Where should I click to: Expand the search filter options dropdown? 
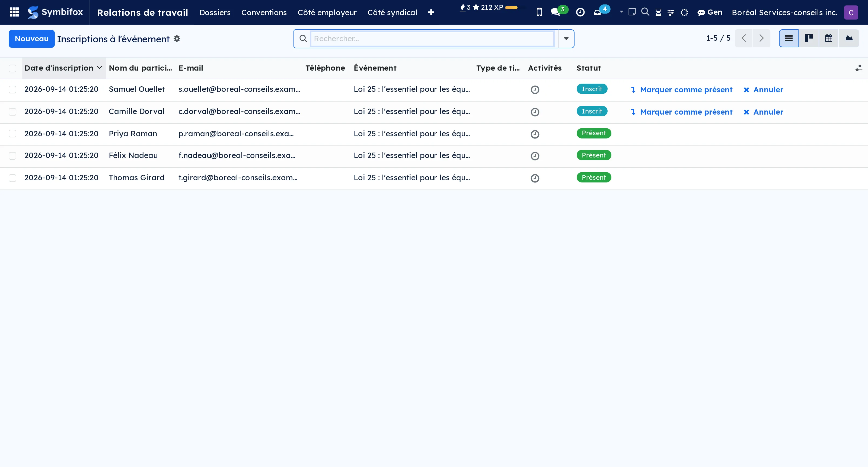pyautogui.click(x=566, y=39)
